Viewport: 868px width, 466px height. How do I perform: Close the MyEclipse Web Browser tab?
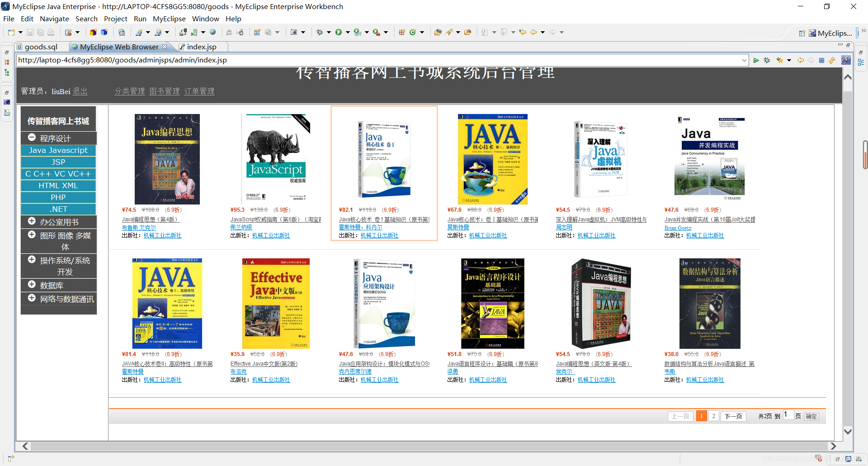(165, 47)
